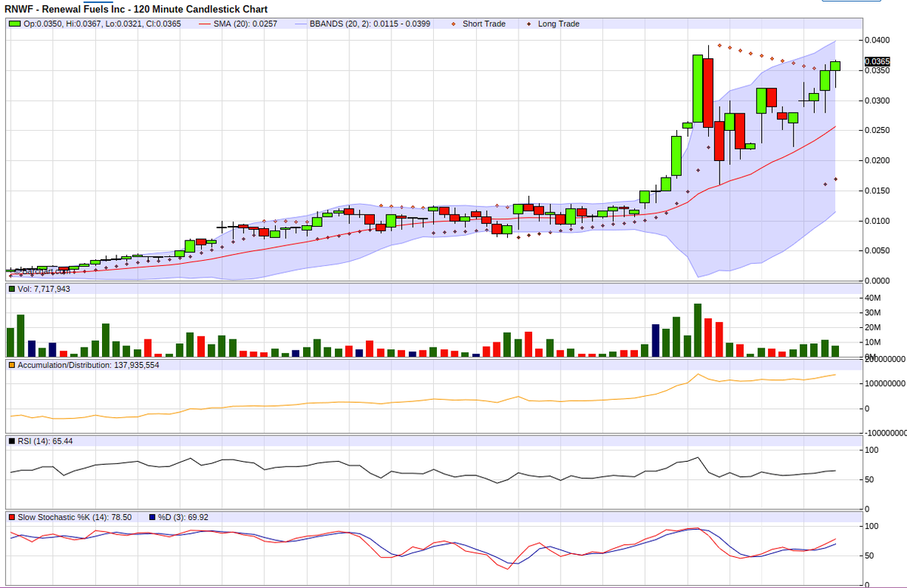Select the black RSI (14) indicator icon
907x588 pixels.
tap(11, 439)
